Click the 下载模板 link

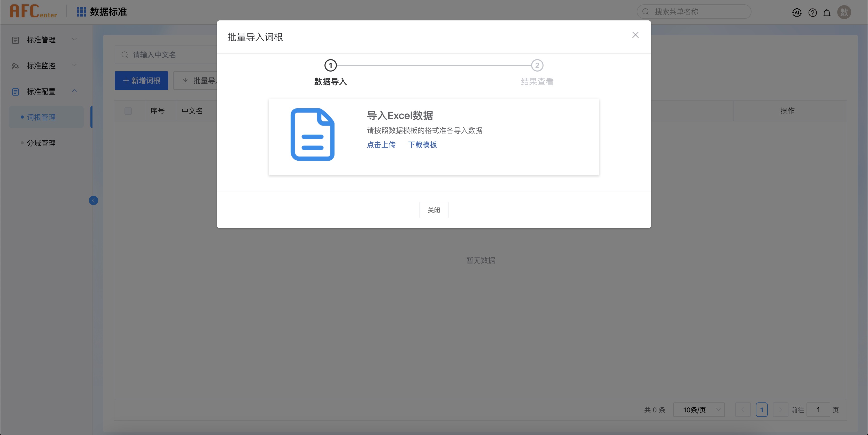422,145
